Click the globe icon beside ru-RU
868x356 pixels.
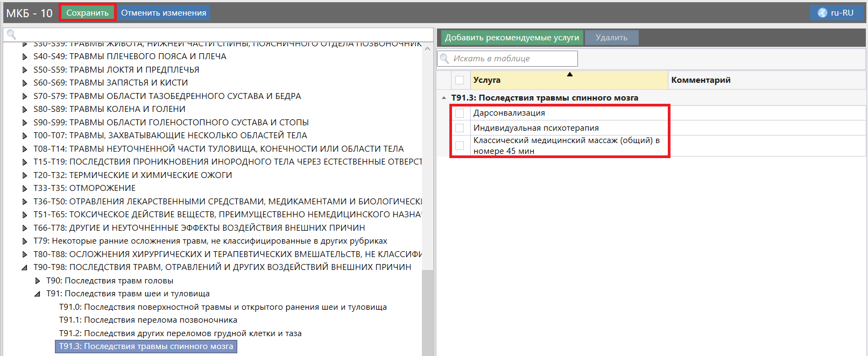tap(822, 13)
